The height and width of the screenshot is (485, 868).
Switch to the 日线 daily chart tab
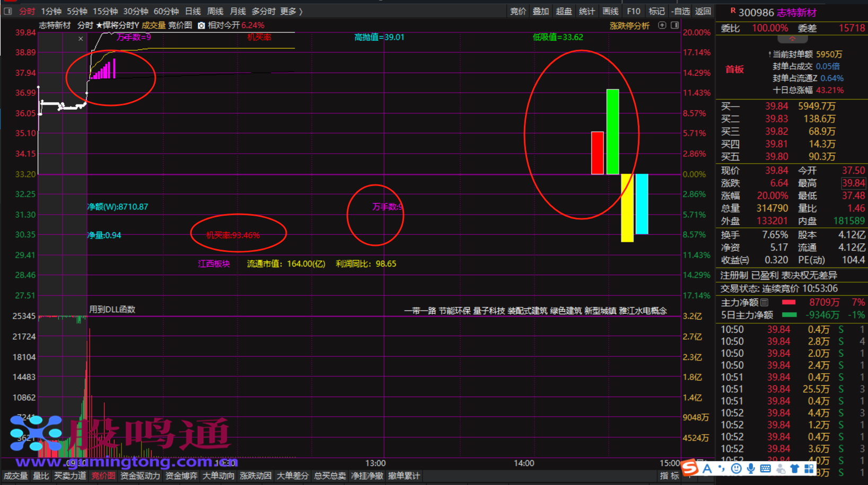[193, 11]
